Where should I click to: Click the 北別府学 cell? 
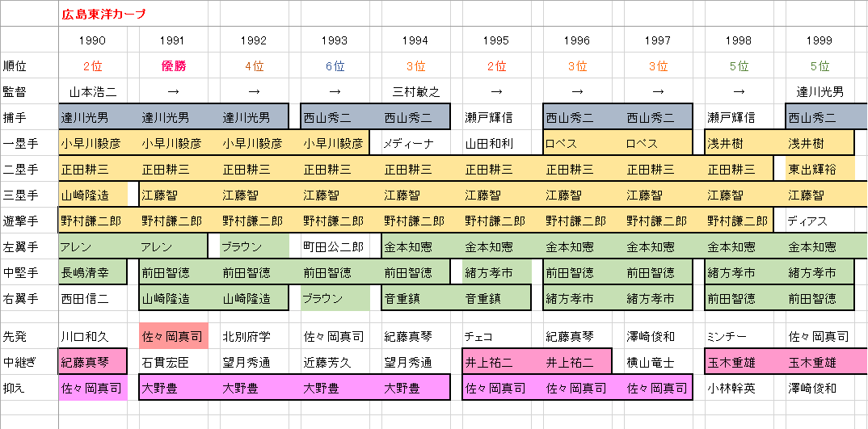pos(254,337)
